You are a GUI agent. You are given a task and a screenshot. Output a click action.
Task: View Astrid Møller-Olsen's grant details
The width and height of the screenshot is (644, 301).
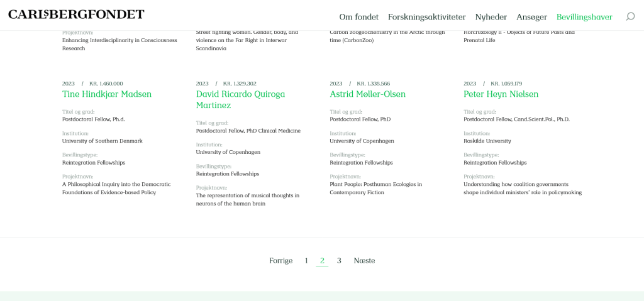coord(367,94)
